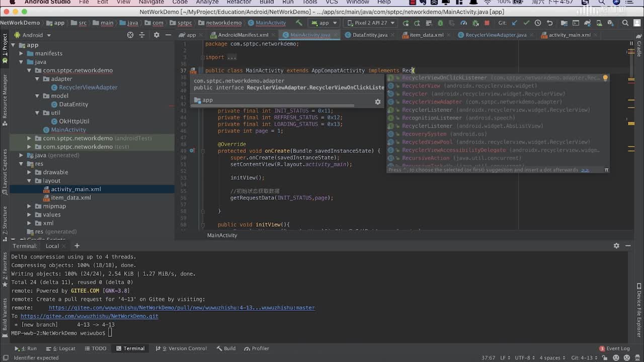Screen dimensions: 644x362
Task: Click the Make Project hammer icon
Action: pyautogui.click(x=299, y=23)
